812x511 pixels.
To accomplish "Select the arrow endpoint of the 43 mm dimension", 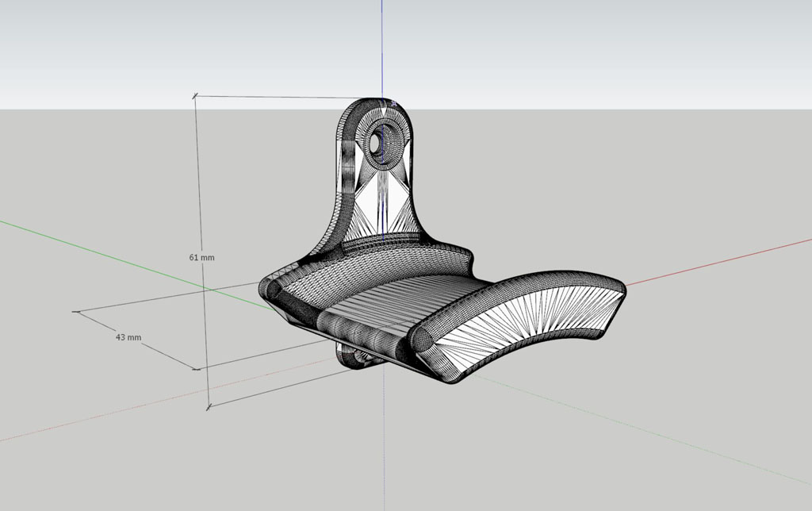I will point(196,369).
